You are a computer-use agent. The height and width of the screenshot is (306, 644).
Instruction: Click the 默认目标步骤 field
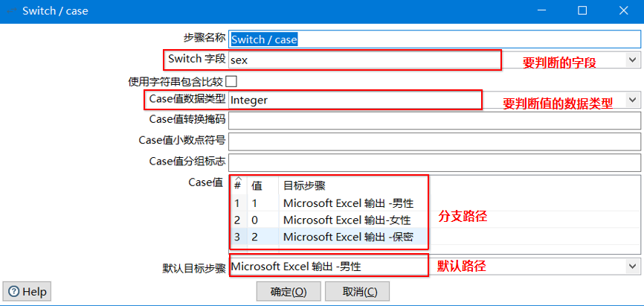pyautogui.click(x=434, y=267)
